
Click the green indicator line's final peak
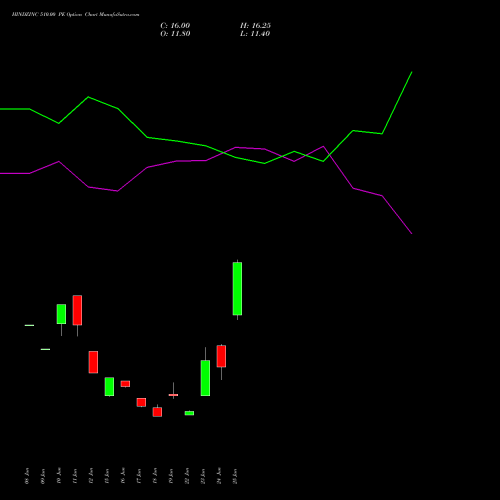tap(412, 72)
